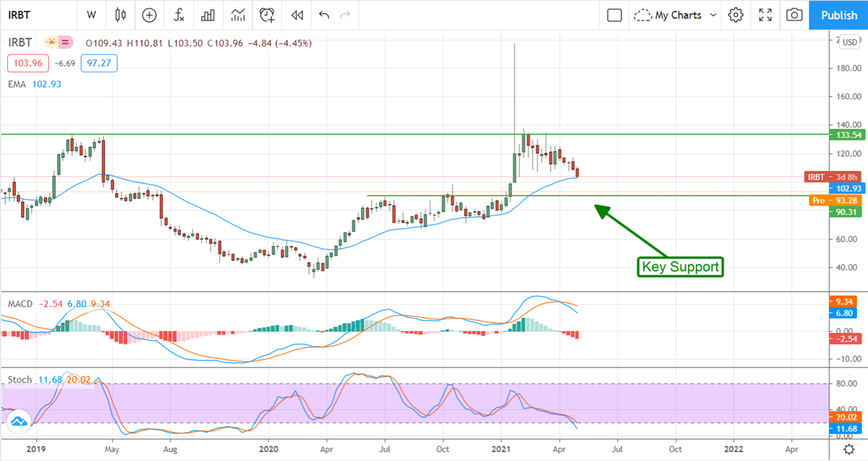Undo the last chart action
Screen dimensions: 868x461
(324, 14)
